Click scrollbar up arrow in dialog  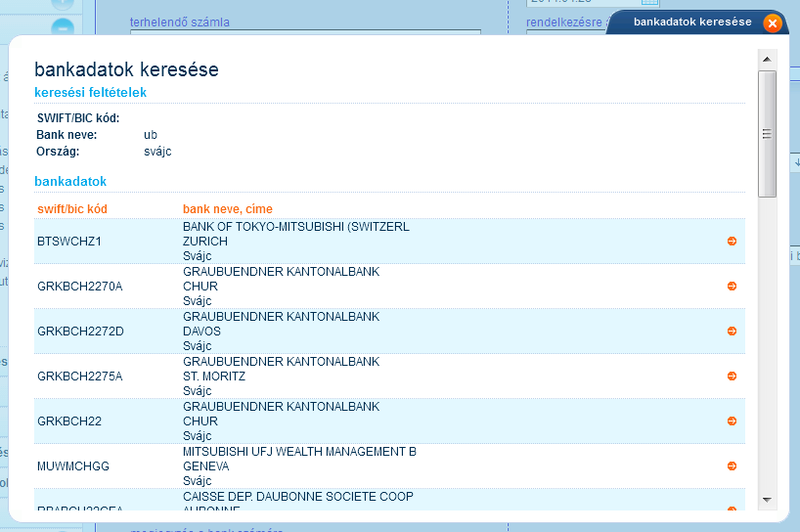[767, 60]
